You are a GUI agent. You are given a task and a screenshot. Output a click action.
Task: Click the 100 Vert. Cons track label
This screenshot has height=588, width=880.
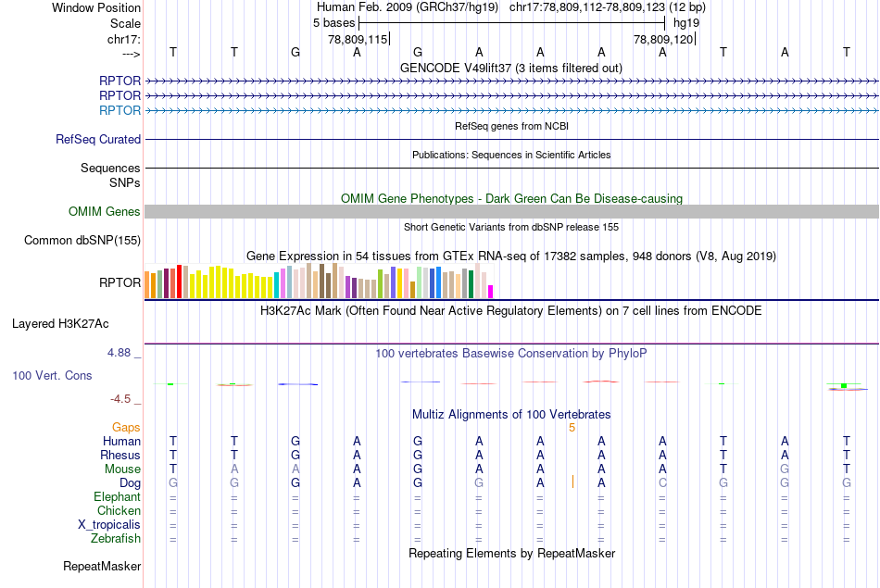point(52,375)
